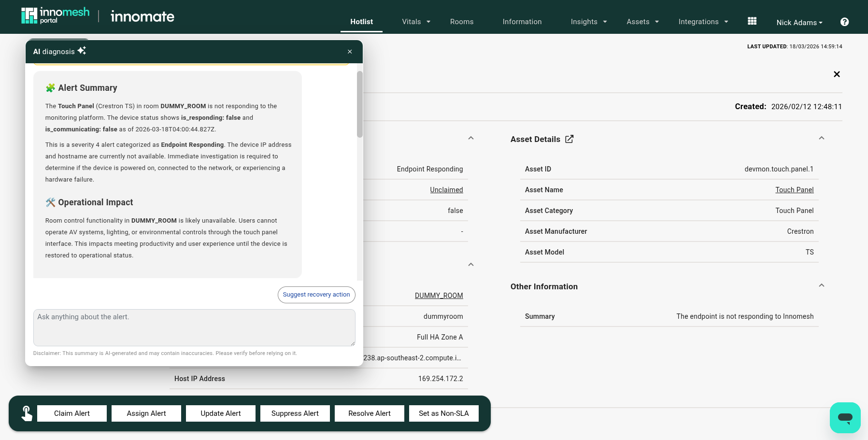Close the AI diagnosis panel
This screenshot has width=868, height=440.
click(350, 52)
